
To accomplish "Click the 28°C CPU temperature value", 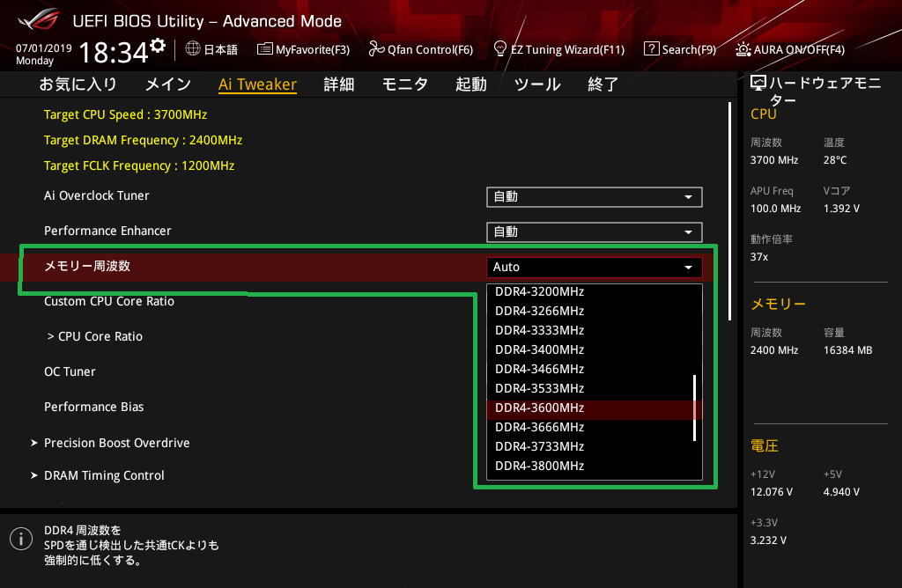I will (x=835, y=160).
